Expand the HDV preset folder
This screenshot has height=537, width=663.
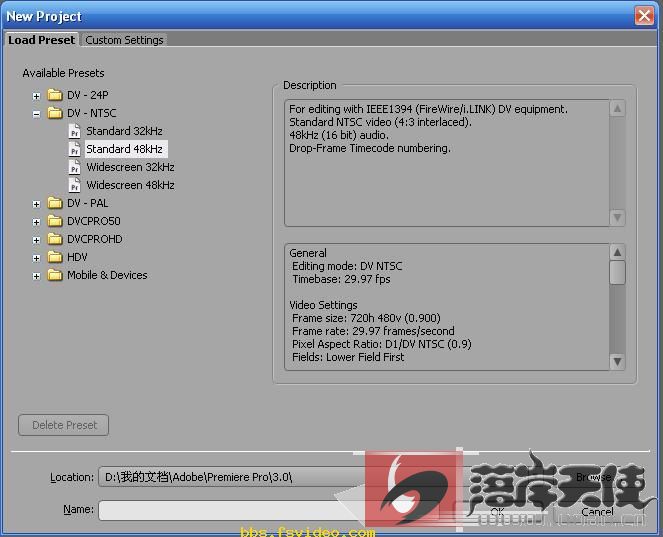(36, 258)
